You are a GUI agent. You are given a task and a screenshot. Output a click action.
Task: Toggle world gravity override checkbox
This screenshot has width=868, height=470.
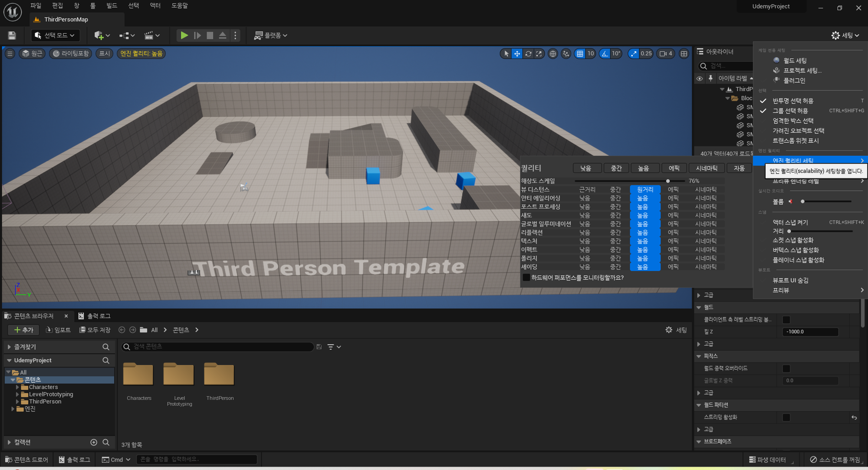[786, 368]
